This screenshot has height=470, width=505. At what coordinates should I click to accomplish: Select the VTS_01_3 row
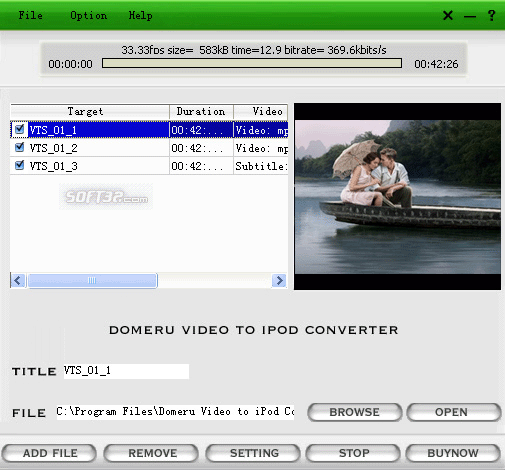(149, 166)
